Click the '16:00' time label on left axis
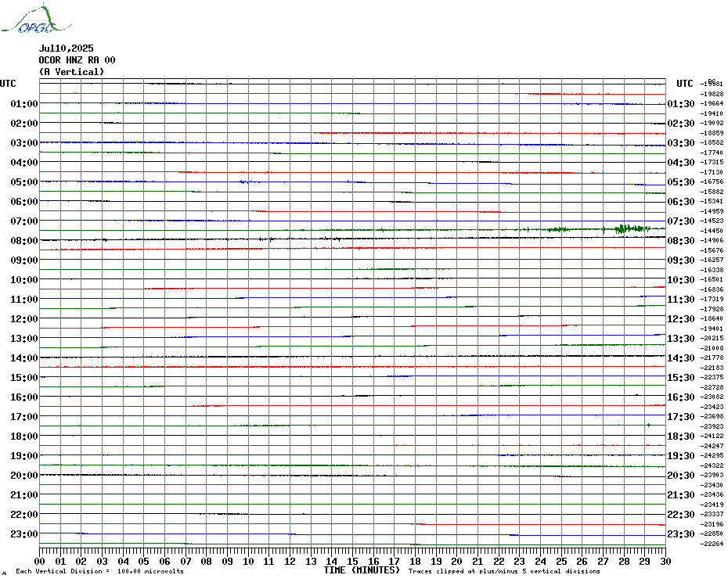 pyautogui.click(x=24, y=397)
